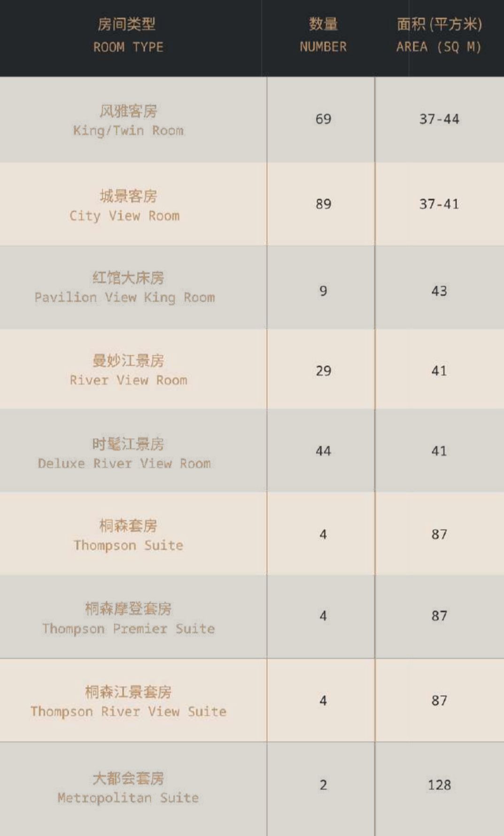Click the ROOM TYPE column header

coord(127,36)
